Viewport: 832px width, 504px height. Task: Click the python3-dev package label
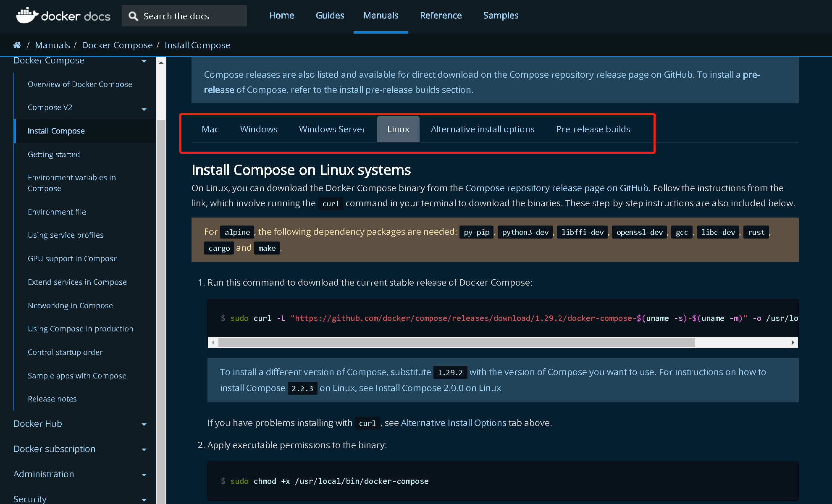pos(525,232)
